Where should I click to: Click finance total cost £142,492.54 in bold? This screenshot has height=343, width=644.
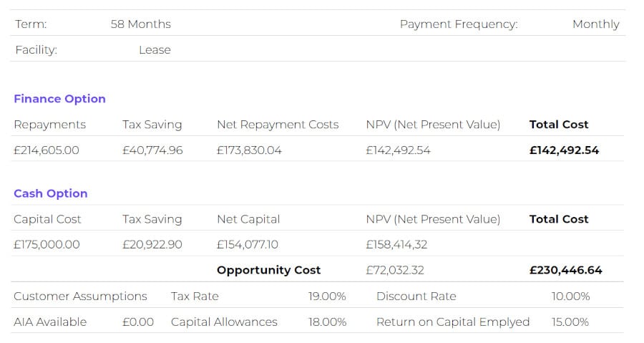(x=564, y=150)
